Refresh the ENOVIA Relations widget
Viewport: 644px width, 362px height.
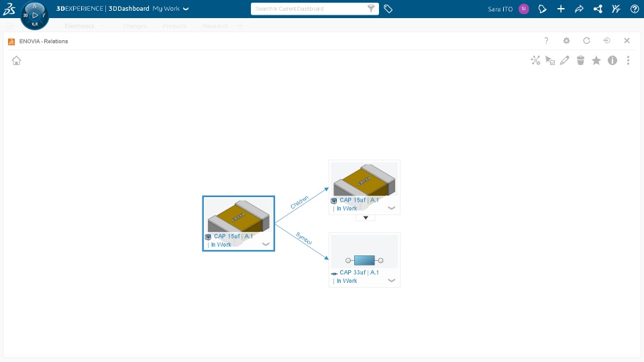586,41
